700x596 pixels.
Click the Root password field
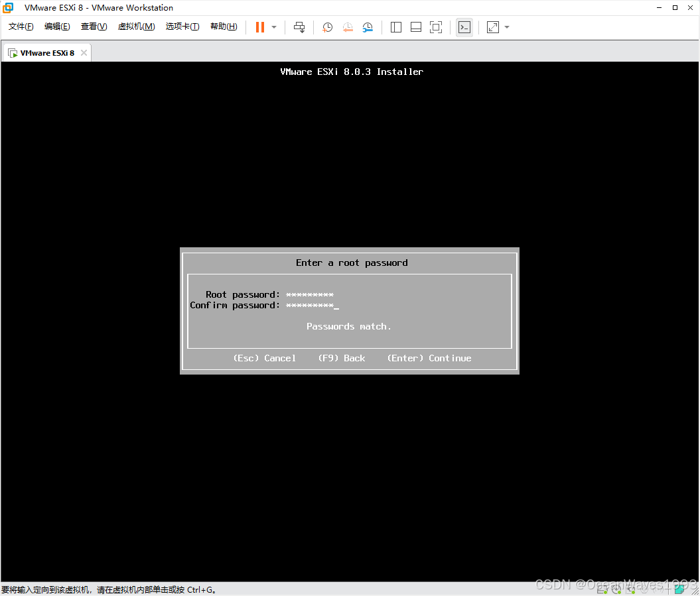click(x=310, y=295)
